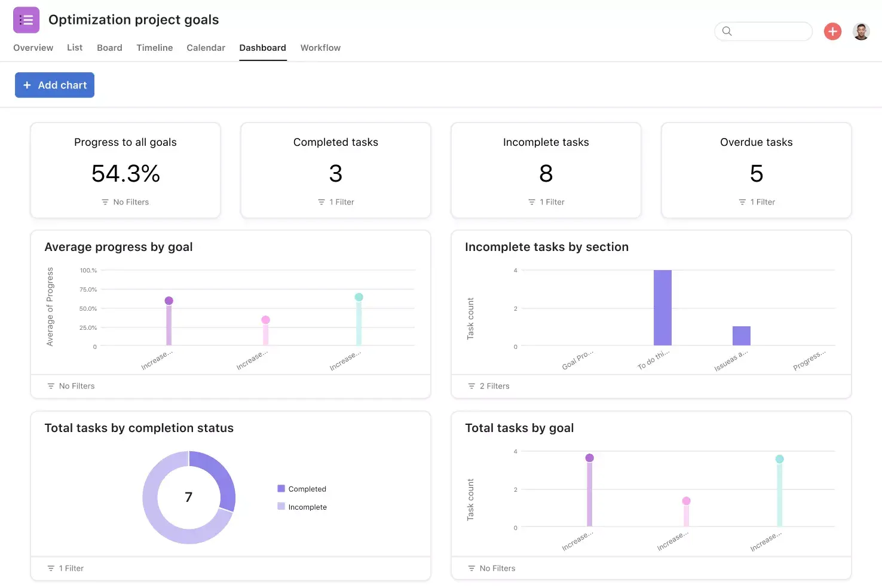
Task: Click the filter icon under Average progress by goal
Action: pos(51,386)
